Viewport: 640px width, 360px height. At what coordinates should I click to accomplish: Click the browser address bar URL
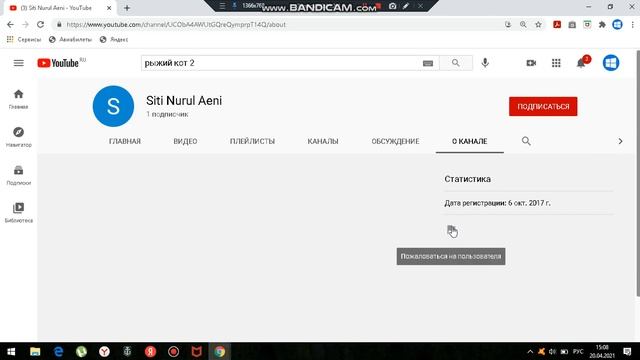pos(176,24)
